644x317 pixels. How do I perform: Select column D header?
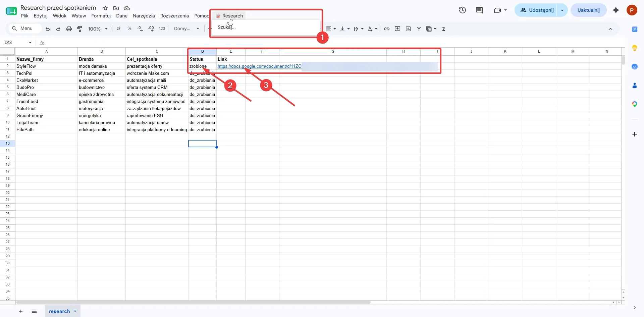[x=202, y=51]
